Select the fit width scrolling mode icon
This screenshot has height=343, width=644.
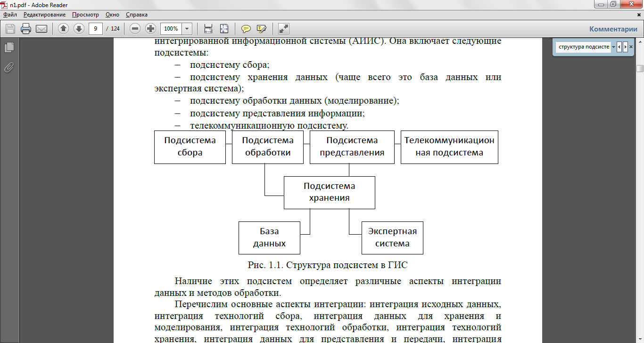208,29
